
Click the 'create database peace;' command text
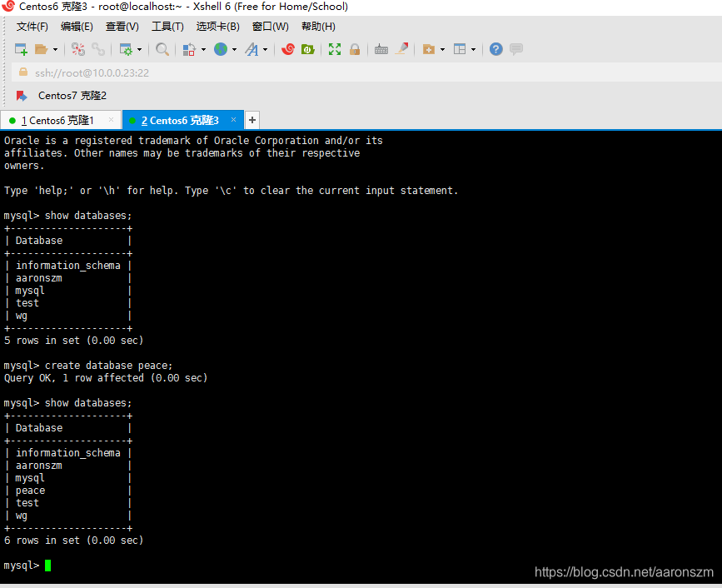tap(108, 366)
